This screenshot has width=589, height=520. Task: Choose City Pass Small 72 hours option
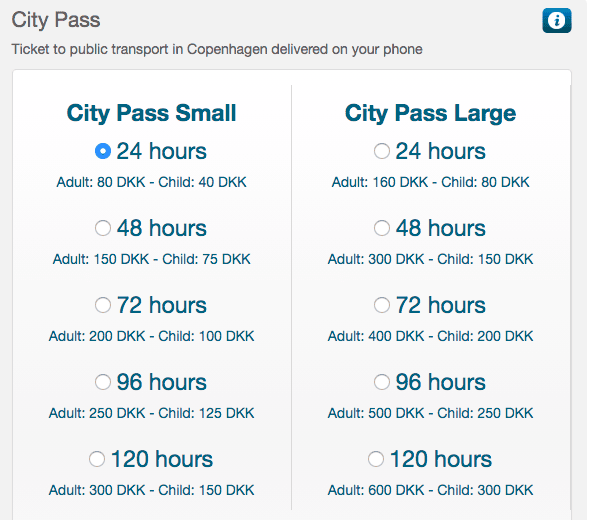pyautogui.click(x=103, y=305)
